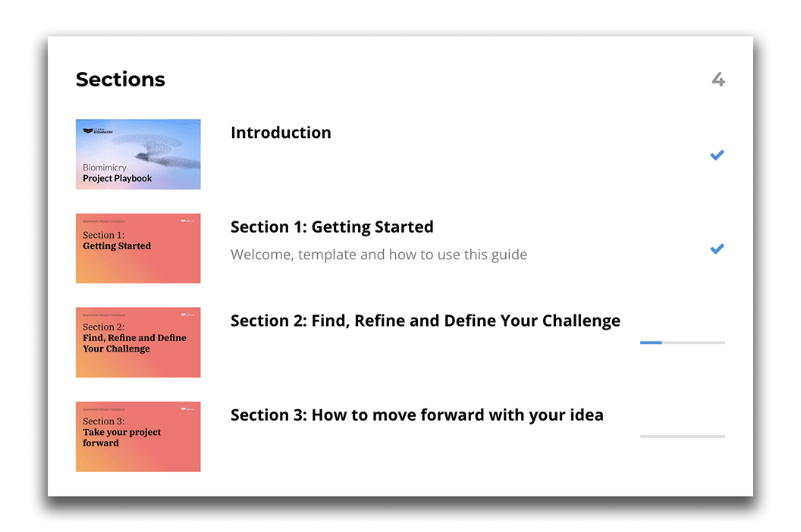
Task: Click the Introduction completed checkmark icon
Action: pyautogui.click(x=717, y=155)
